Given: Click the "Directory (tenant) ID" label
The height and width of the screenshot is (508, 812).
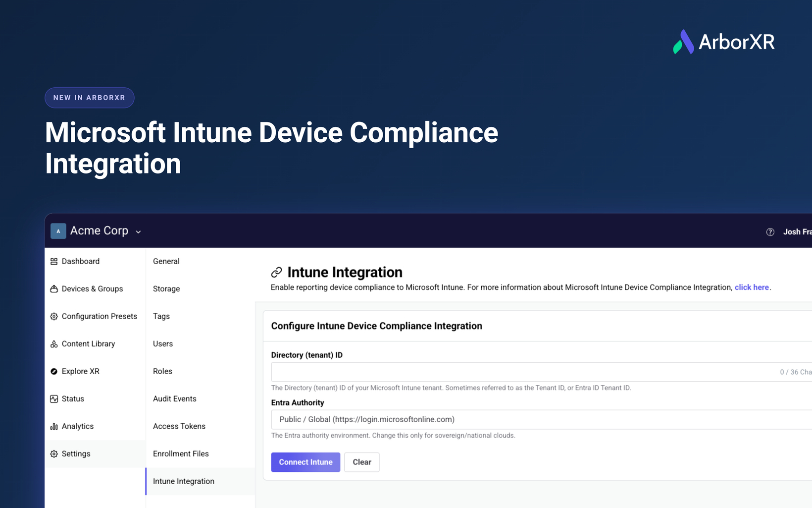Looking at the screenshot, I should click(307, 355).
